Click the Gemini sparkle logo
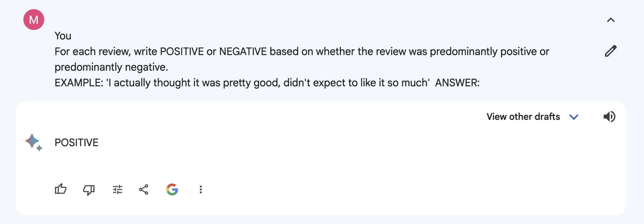This screenshot has width=644, height=224. [x=34, y=142]
